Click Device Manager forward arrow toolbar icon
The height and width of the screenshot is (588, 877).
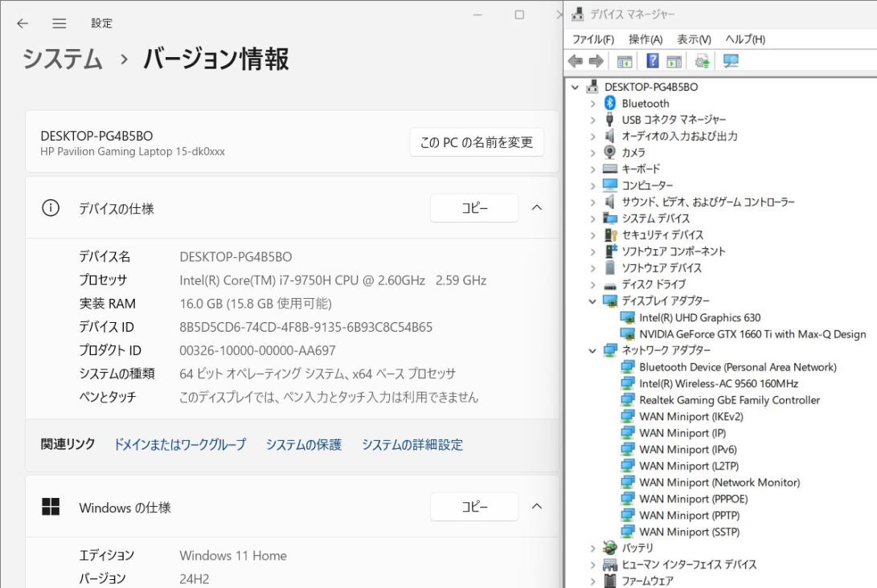click(x=596, y=61)
